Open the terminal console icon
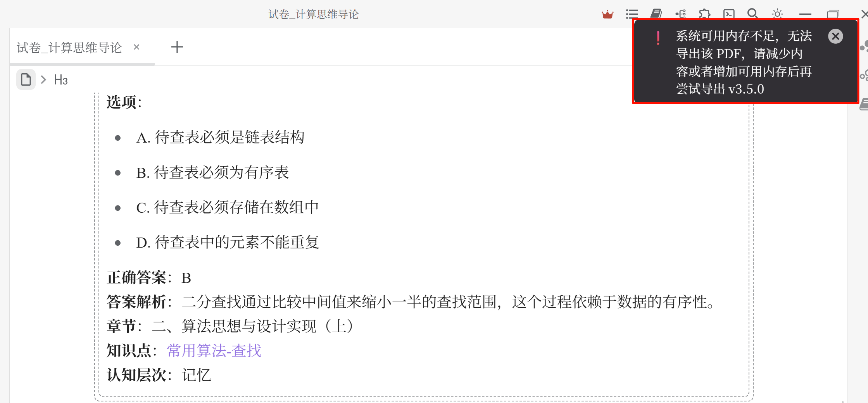The width and height of the screenshot is (868, 403). (x=729, y=14)
